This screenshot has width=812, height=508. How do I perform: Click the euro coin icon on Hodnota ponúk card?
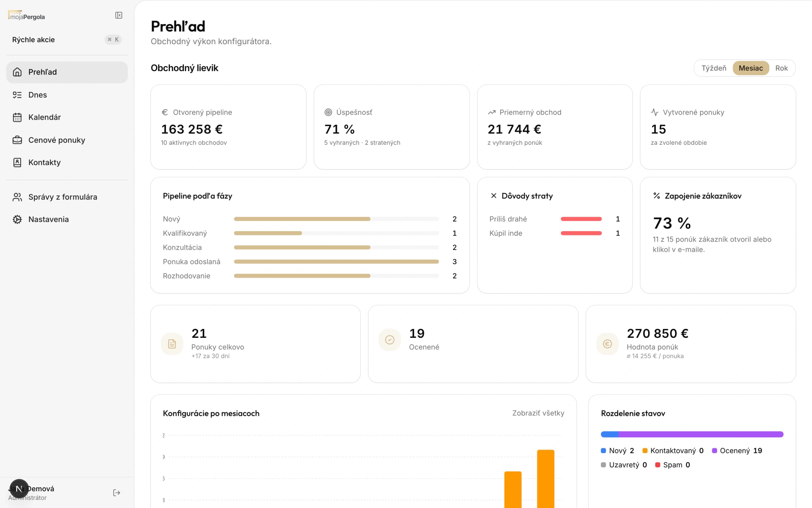tap(607, 344)
